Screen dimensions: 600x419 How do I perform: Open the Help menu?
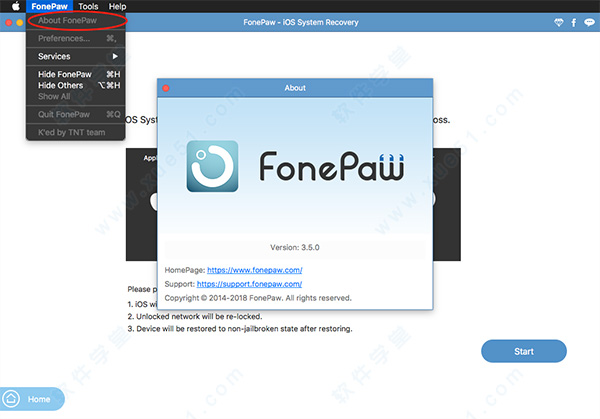click(117, 6)
